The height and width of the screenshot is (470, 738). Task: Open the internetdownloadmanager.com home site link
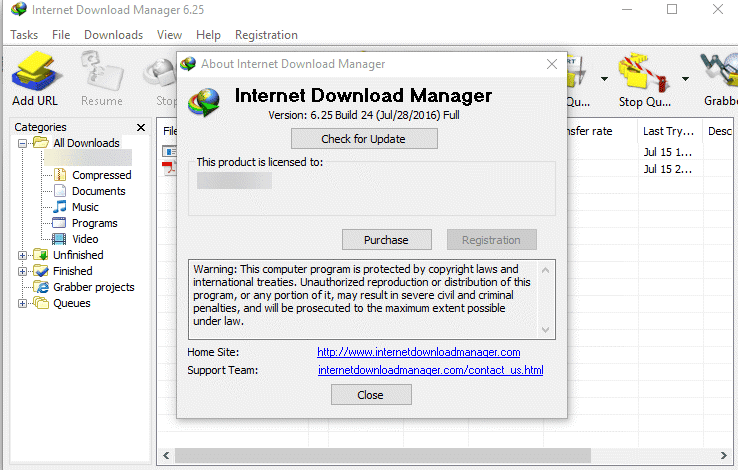click(418, 352)
